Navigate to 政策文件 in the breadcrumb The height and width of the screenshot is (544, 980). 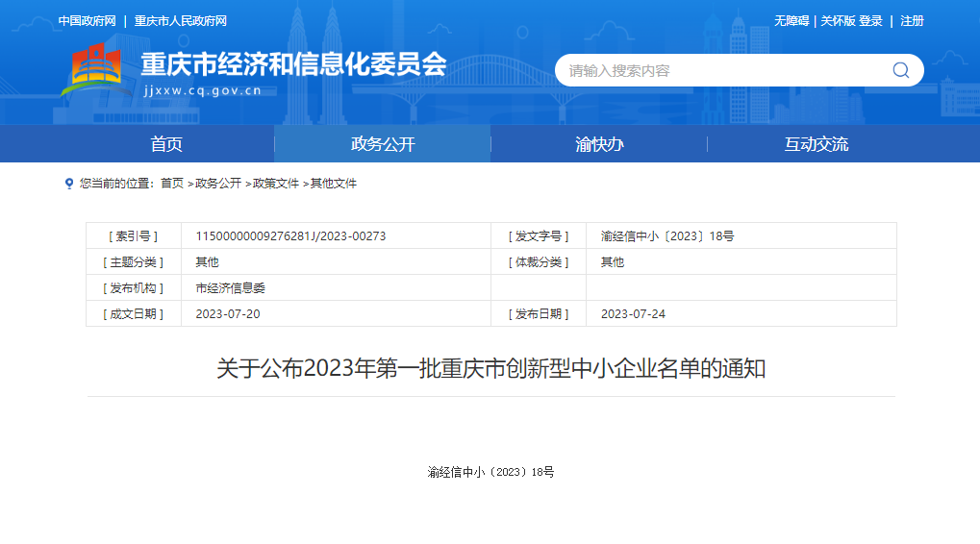pos(276,184)
